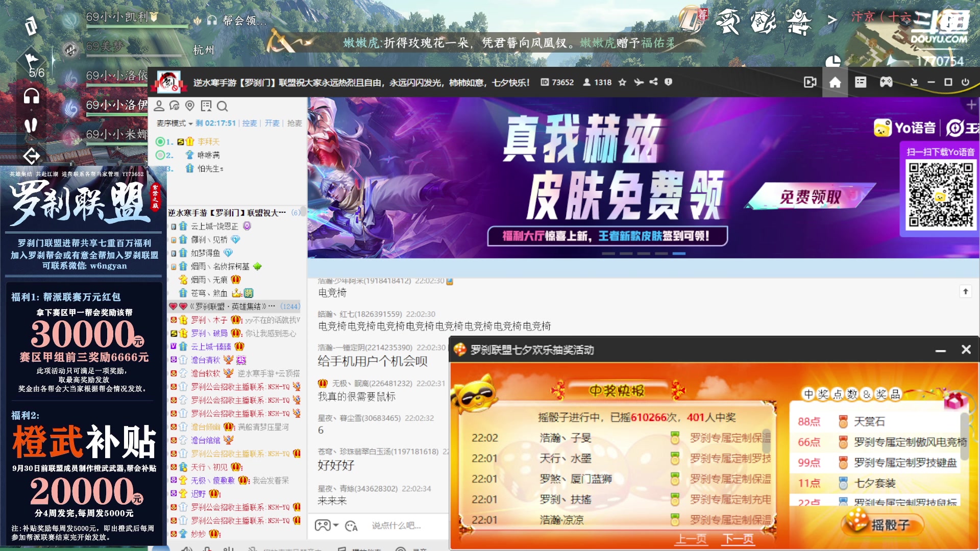Open the emoji font icon in chat bar

[351, 526]
